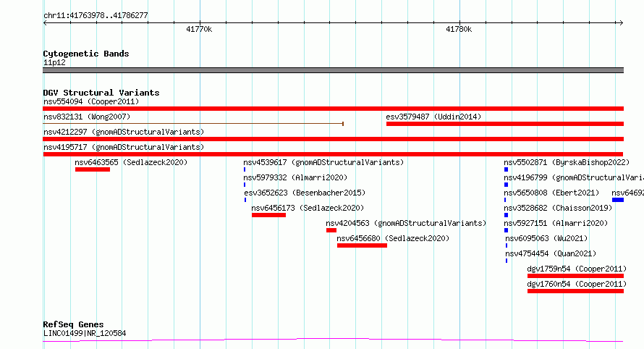644x349 pixels.
Task: Open dgv1760n54 (Cooper2011) label
Action: [x=577, y=284]
